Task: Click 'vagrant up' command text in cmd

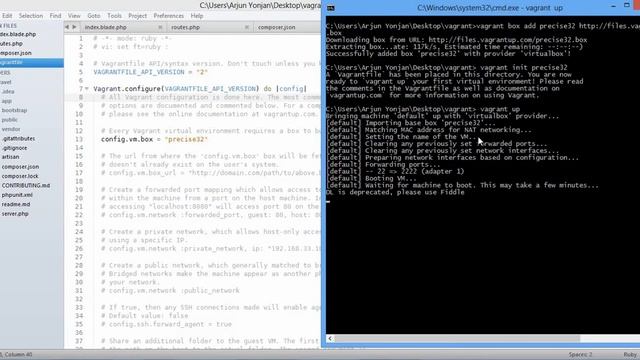Action: click(x=500, y=109)
